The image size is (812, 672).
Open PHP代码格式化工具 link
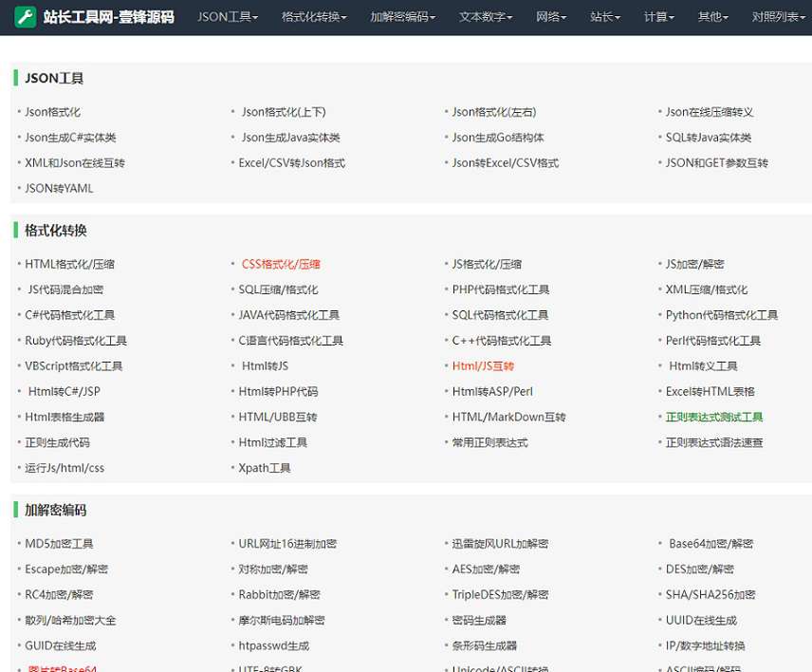[x=501, y=289]
